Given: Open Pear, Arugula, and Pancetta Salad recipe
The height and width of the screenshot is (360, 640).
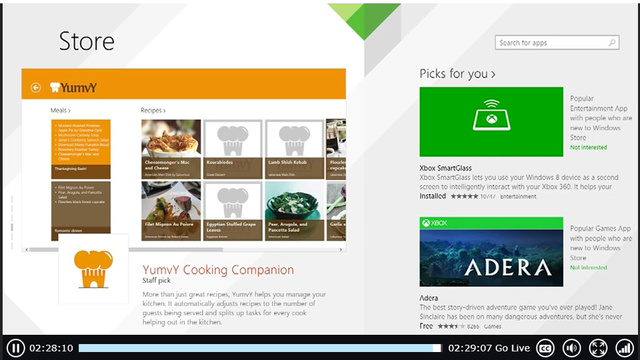Looking at the screenshot, I should 294,211.
